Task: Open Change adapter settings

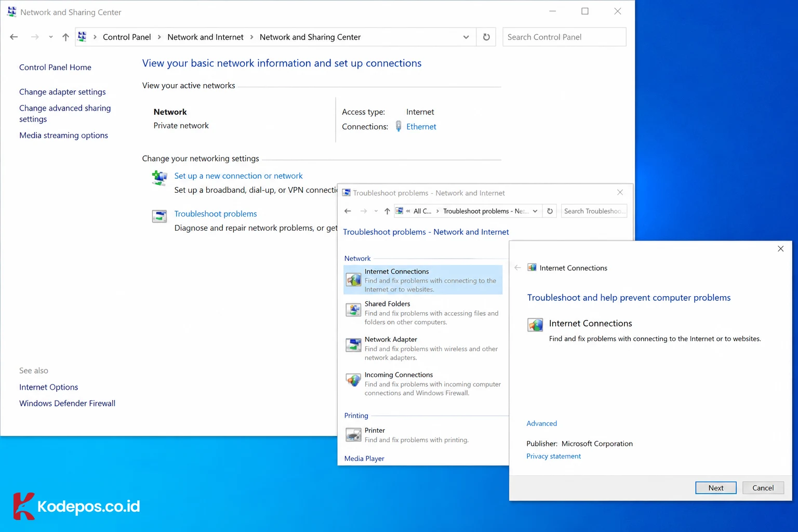Action: tap(62, 91)
